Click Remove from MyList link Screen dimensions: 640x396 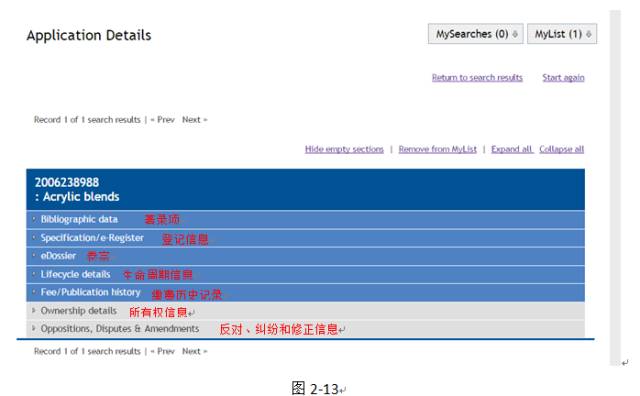(x=438, y=149)
